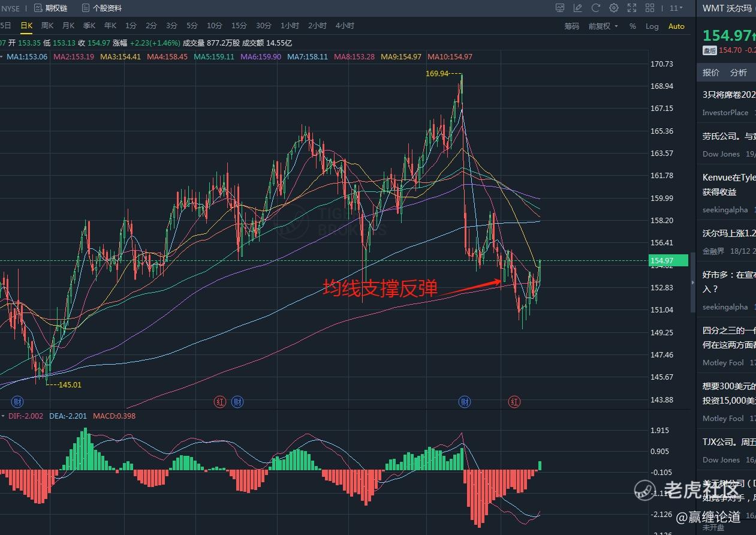Expand the MACD indicator arrow beside DIF
Viewport: 756px width, 535px height.
coord(2,416)
